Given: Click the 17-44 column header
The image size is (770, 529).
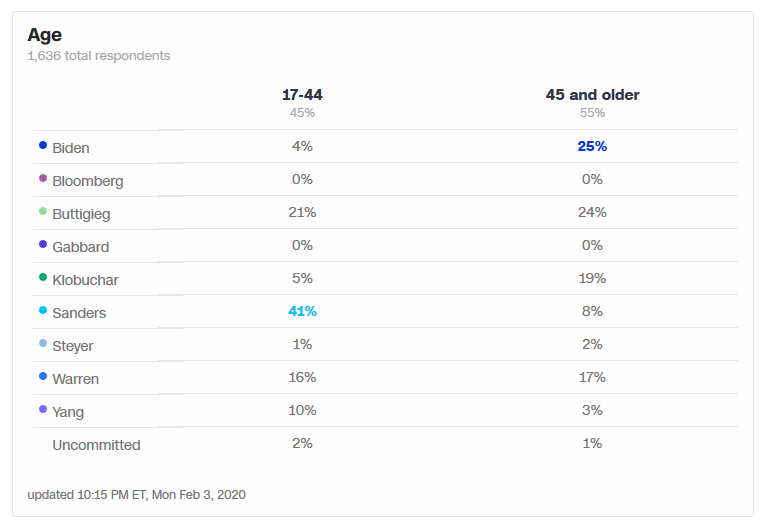Looking at the screenshot, I should [x=302, y=95].
